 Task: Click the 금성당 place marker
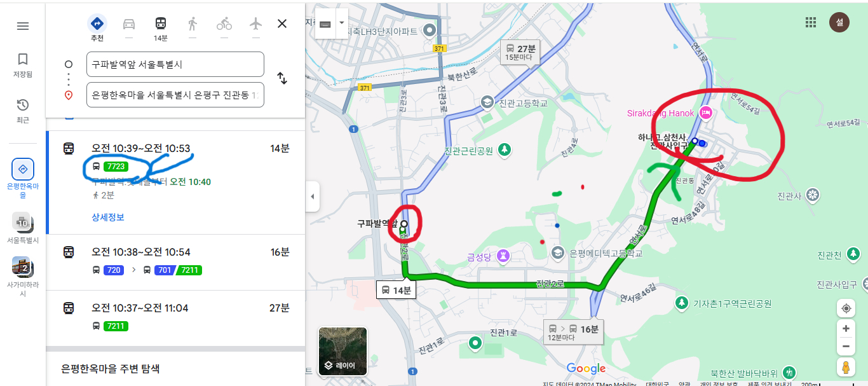(503, 256)
